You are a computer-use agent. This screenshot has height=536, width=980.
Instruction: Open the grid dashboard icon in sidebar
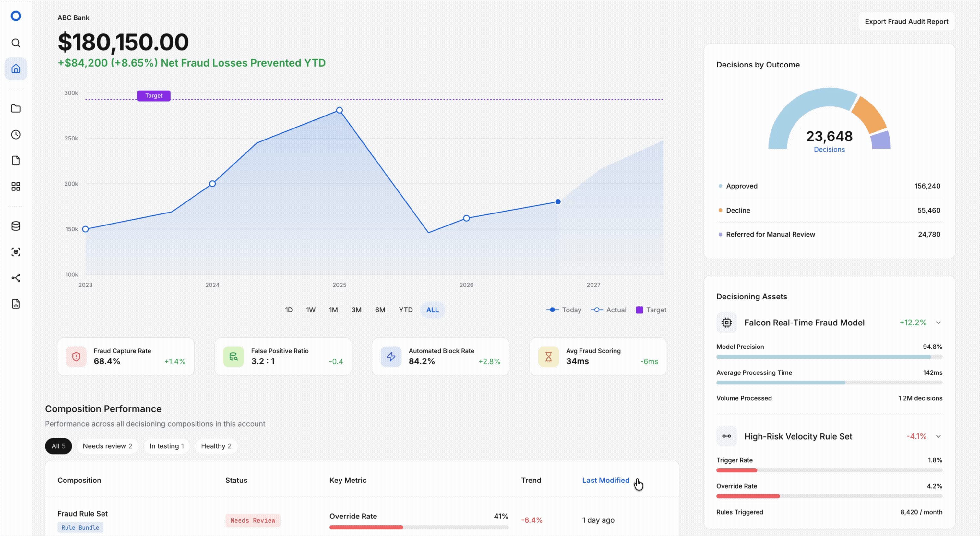tap(16, 187)
